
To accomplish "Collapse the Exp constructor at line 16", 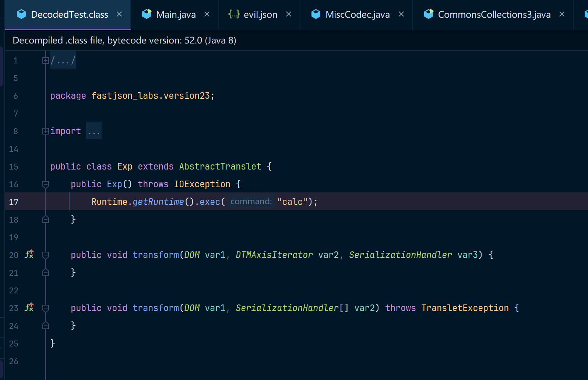I will pyautogui.click(x=46, y=184).
